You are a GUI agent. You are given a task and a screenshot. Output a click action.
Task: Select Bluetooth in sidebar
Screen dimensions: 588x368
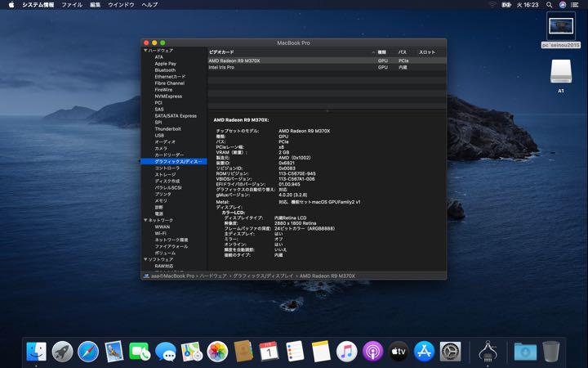(165, 70)
